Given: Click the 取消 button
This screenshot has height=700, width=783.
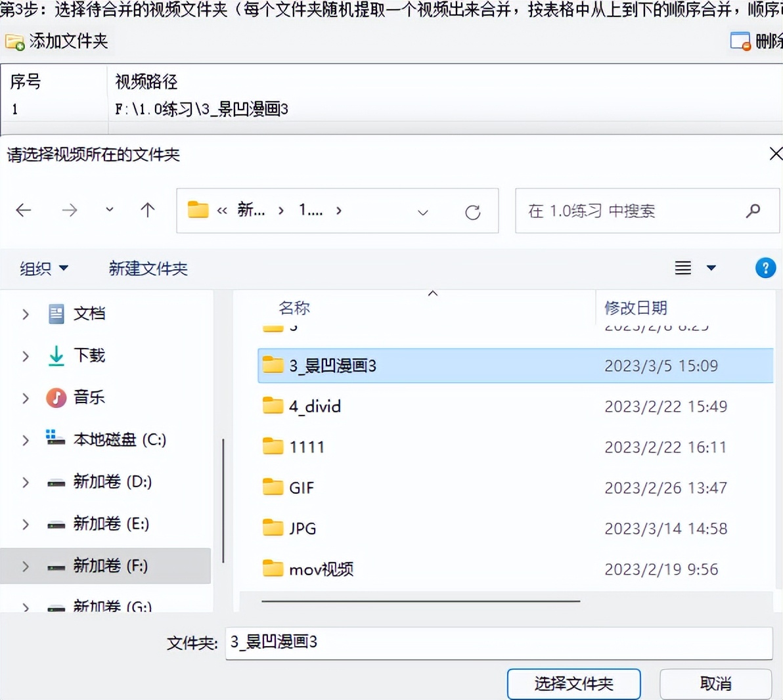Looking at the screenshot, I should 715,684.
